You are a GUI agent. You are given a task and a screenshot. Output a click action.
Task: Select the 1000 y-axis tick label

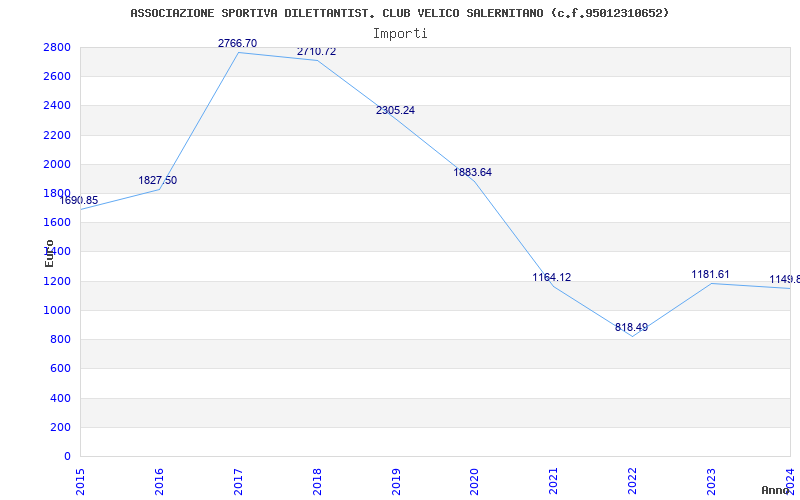tap(57, 310)
